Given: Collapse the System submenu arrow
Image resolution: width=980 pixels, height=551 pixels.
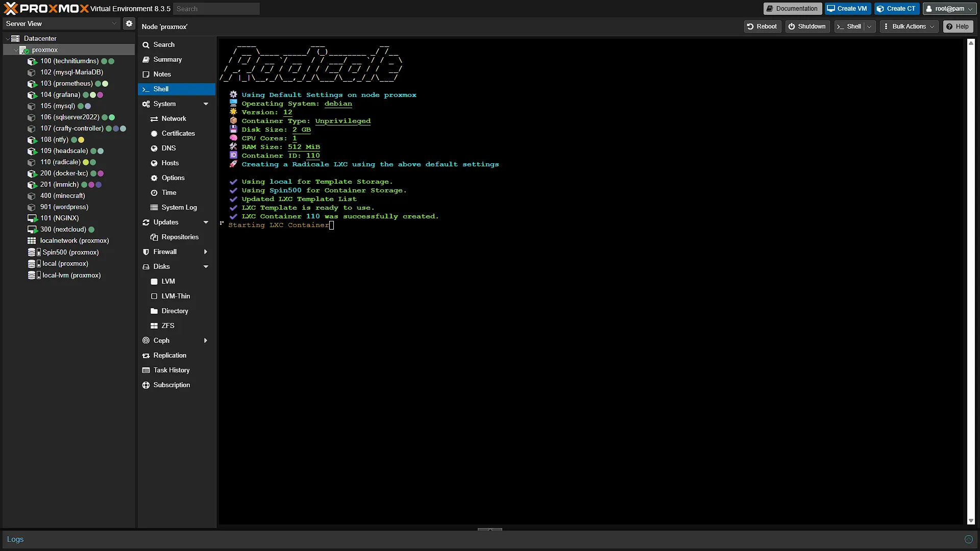Looking at the screenshot, I should 206,104.
